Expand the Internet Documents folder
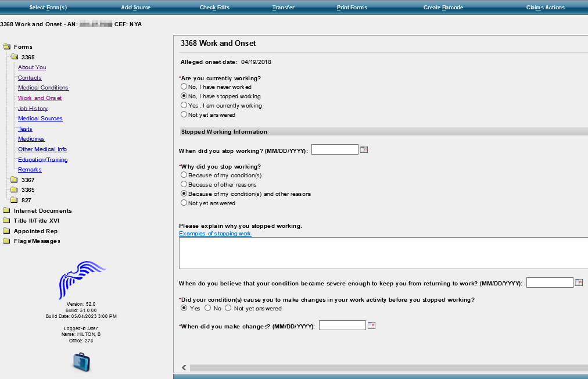Image resolution: width=588 pixels, height=379 pixels. tap(6, 211)
